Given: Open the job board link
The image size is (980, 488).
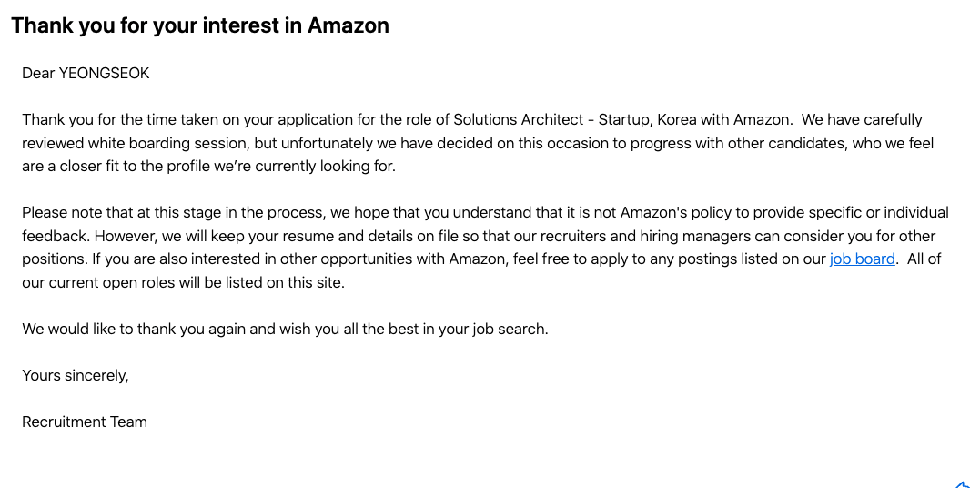Looking at the screenshot, I should click(x=862, y=259).
